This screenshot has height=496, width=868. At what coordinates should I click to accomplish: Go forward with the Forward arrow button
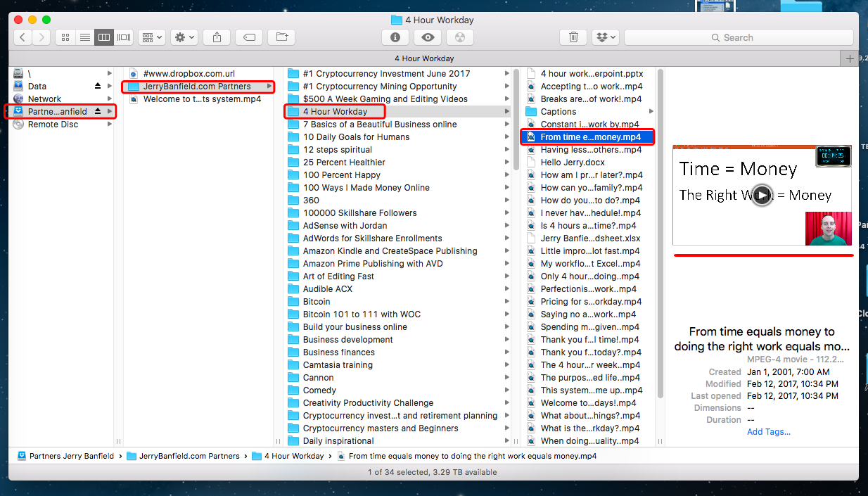[42, 37]
